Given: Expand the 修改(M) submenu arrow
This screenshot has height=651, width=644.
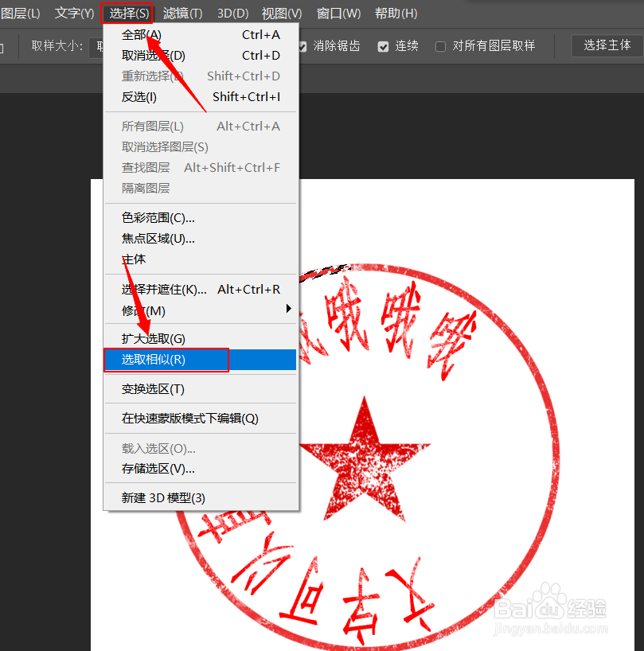Looking at the screenshot, I should (288, 310).
